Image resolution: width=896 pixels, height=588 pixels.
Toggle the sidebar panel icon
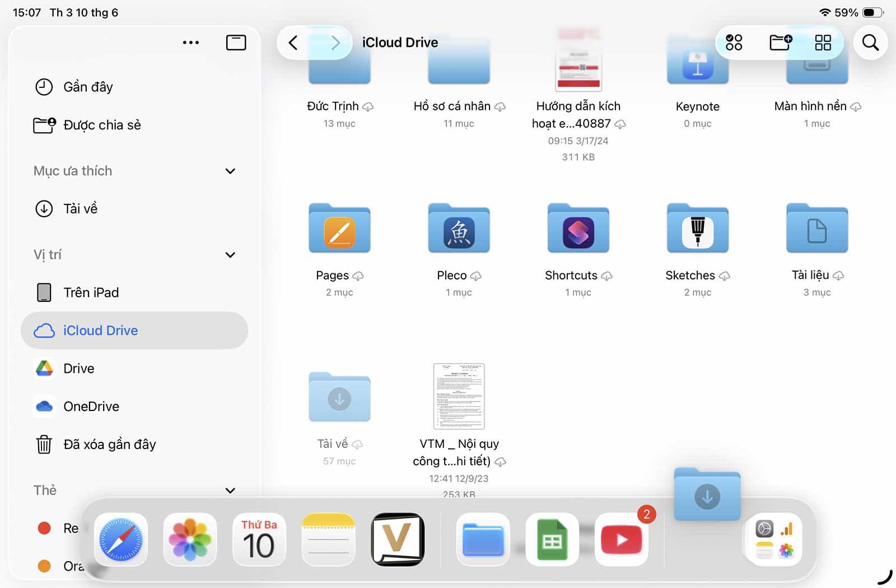[236, 43]
